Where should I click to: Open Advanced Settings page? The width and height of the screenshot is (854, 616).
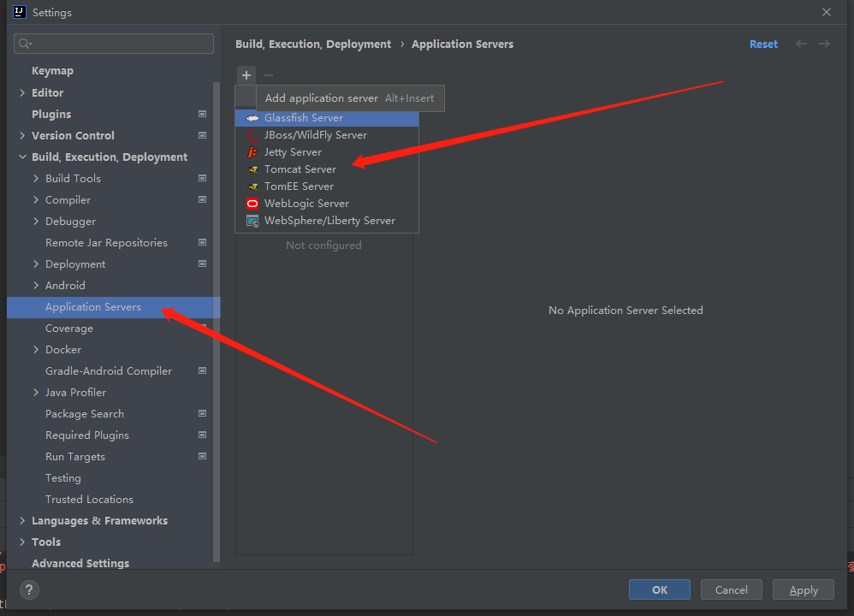80,563
